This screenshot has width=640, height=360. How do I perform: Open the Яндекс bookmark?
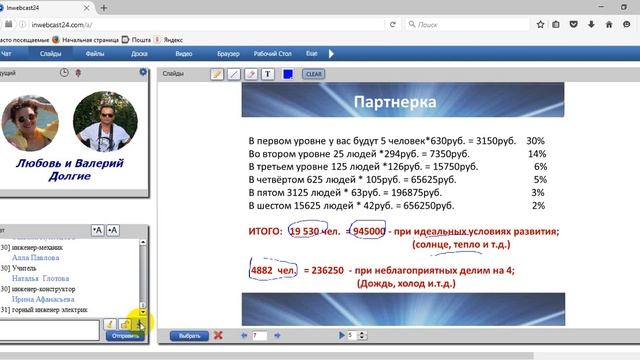(169, 40)
